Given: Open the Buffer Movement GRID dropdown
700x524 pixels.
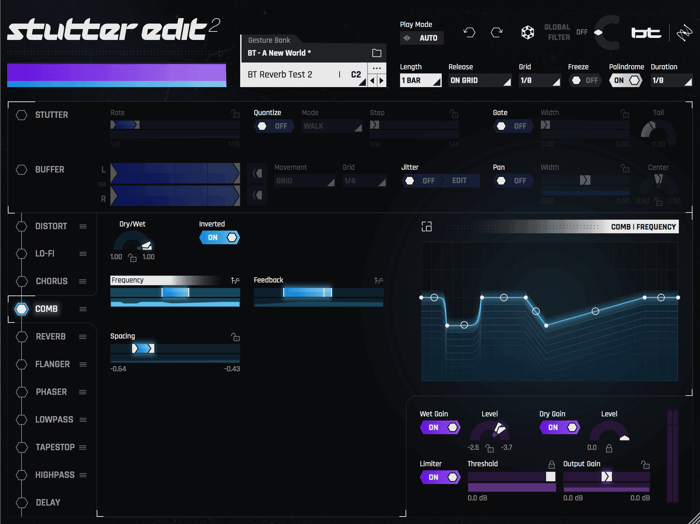Looking at the screenshot, I should coord(304,181).
